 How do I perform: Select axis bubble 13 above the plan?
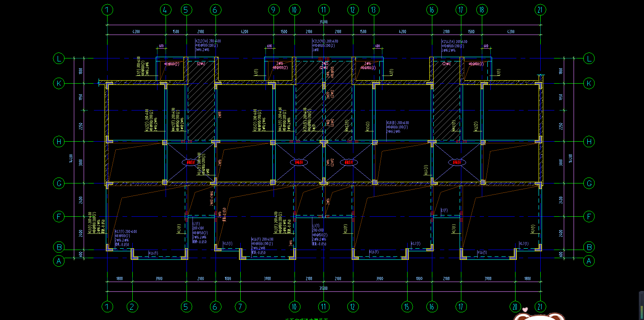pos(374,9)
